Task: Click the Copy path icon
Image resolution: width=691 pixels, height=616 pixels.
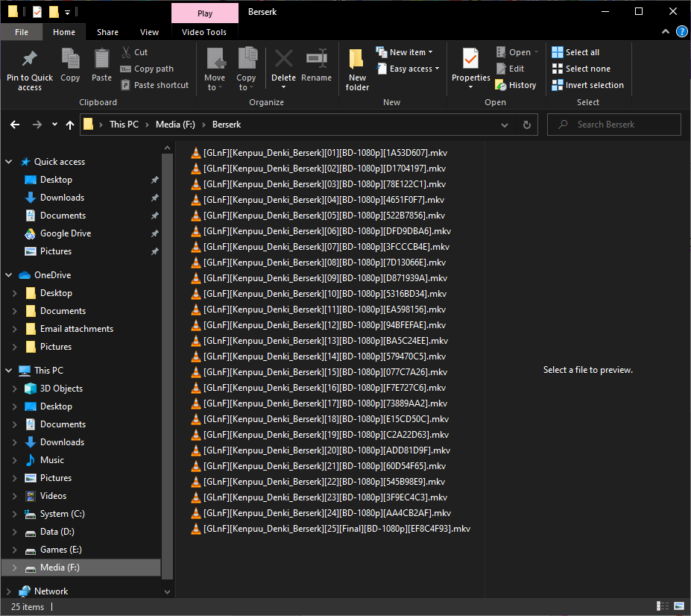Action: tap(125, 69)
